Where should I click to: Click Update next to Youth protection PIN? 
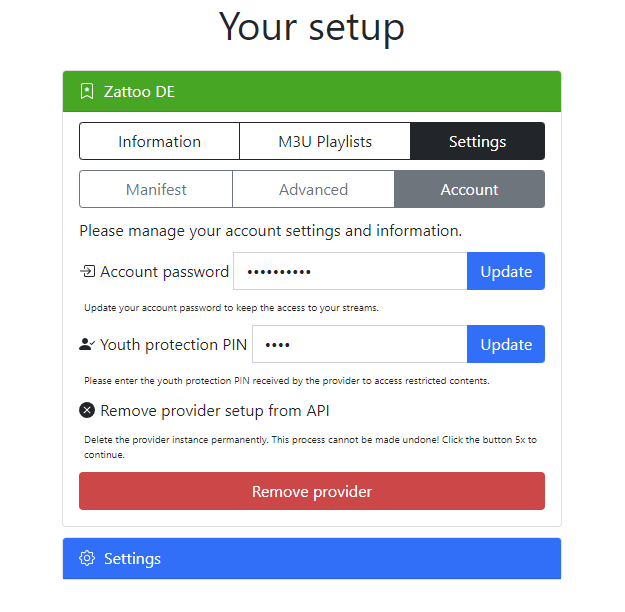506,344
